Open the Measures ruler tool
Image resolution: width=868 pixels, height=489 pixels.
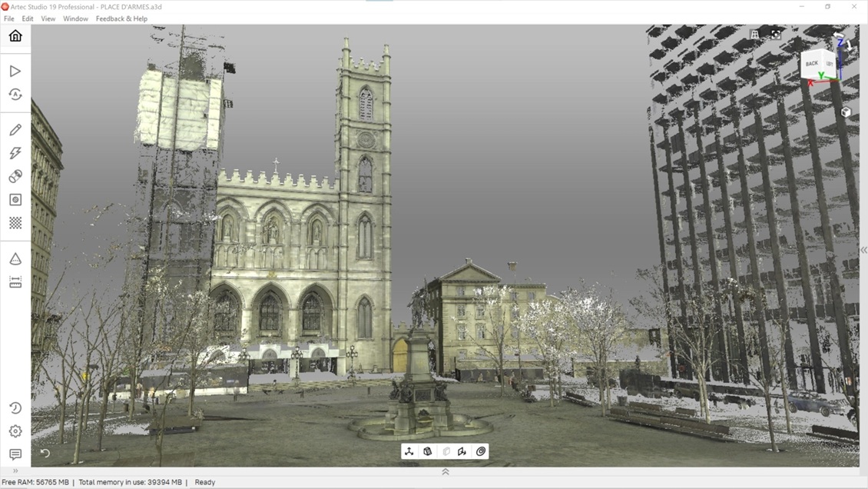(15, 282)
